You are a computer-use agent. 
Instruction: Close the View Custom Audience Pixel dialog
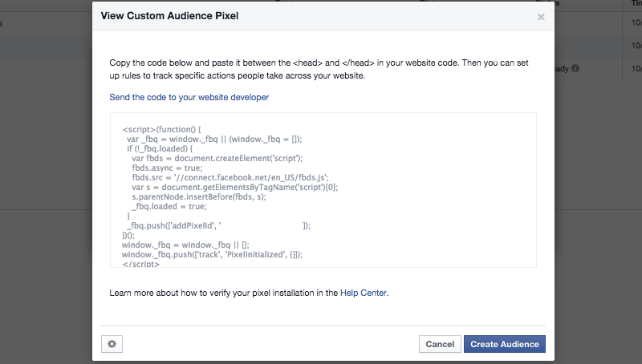[x=541, y=16]
